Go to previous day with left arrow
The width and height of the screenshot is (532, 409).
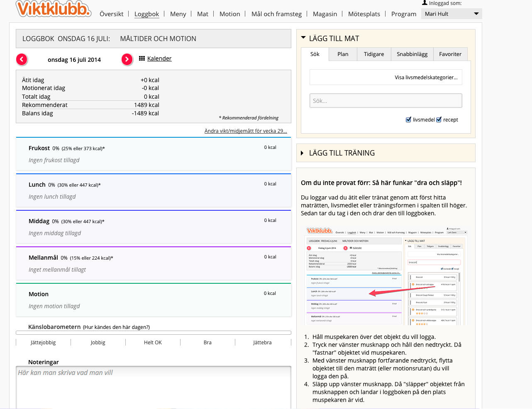point(22,59)
